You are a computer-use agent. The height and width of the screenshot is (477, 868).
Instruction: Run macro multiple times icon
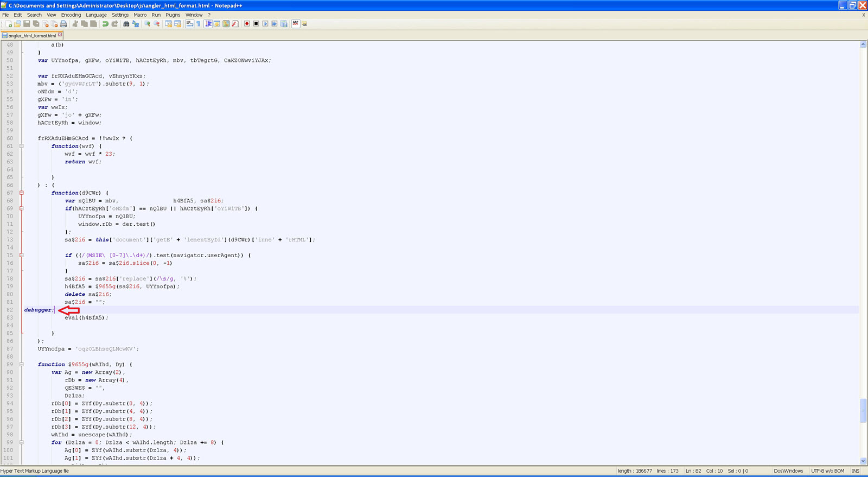(x=275, y=24)
